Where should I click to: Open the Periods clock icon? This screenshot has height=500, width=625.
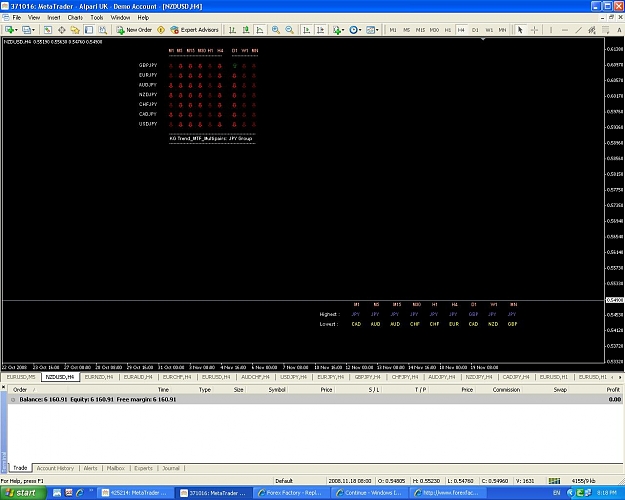tap(353, 30)
